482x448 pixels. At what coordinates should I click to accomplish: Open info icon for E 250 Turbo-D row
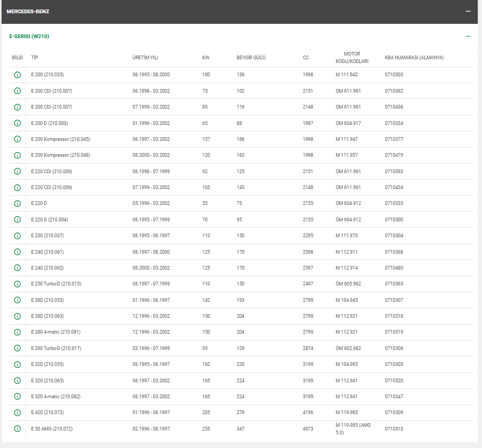(17, 284)
